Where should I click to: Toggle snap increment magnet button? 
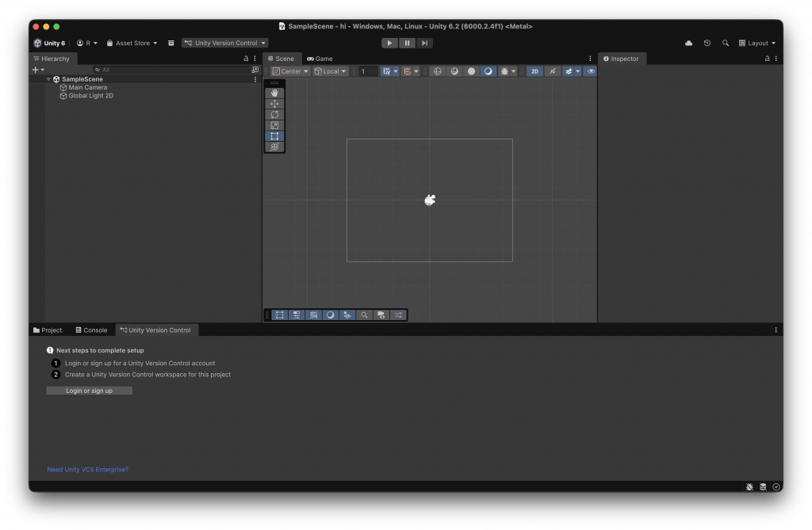(x=407, y=71)
